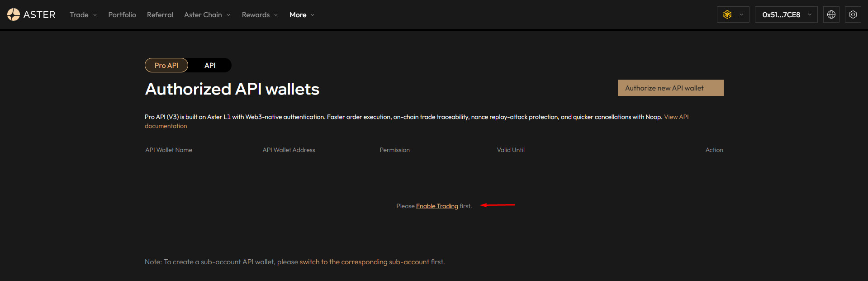Expand the Trade menu
This screenshot has width=868, height=281.
pyautogui.click(x=83, y=15)
